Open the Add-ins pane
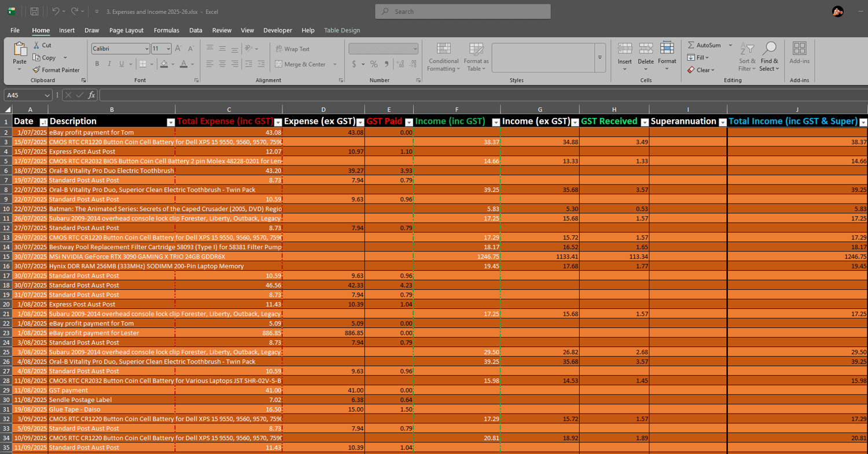The image size is (868, 454). tap(800, 53)
